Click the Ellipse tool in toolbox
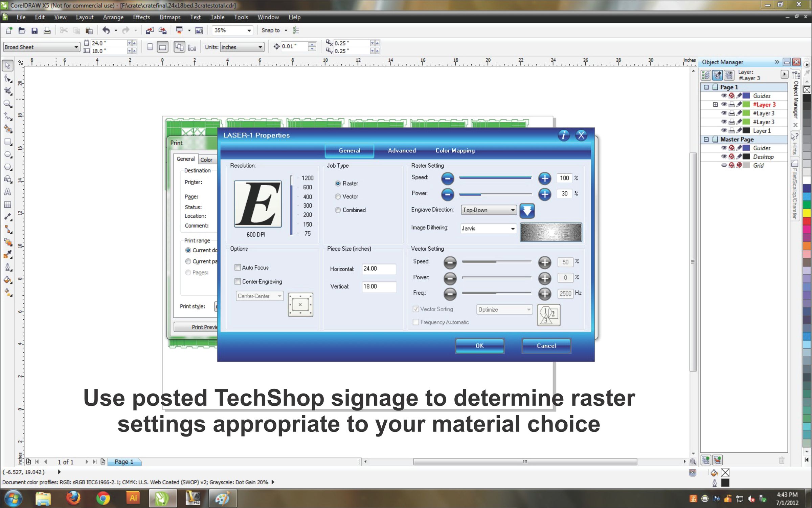The image size is (812, 508). pos(7,154)
